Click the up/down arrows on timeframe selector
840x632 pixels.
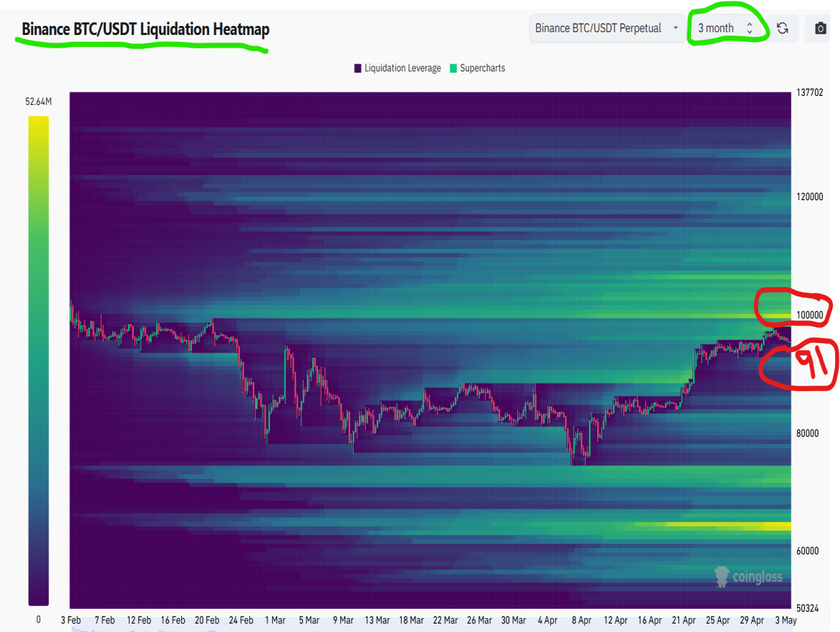[x=750, y=28]
